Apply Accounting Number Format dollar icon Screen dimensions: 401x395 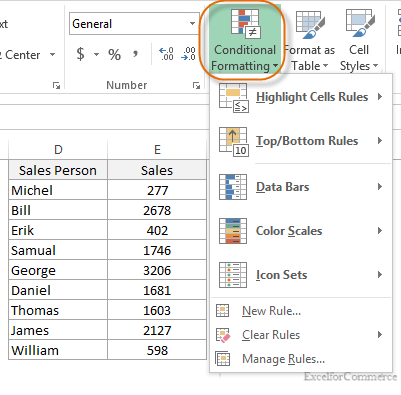coord(80,54)
